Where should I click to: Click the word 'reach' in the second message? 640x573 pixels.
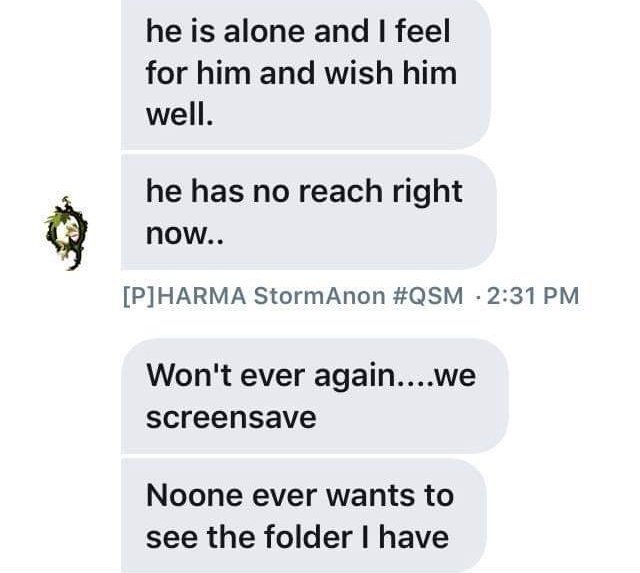[341, 191]
